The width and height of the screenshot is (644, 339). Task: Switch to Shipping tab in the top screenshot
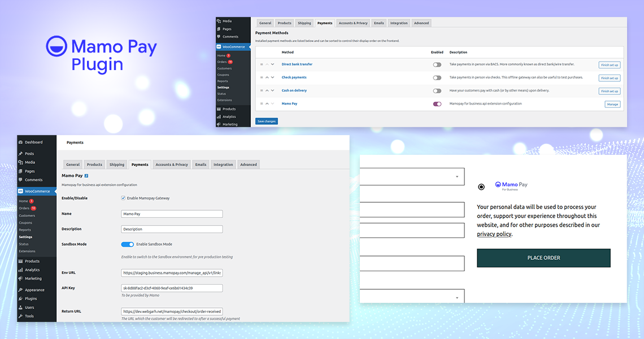click(304, 23)
